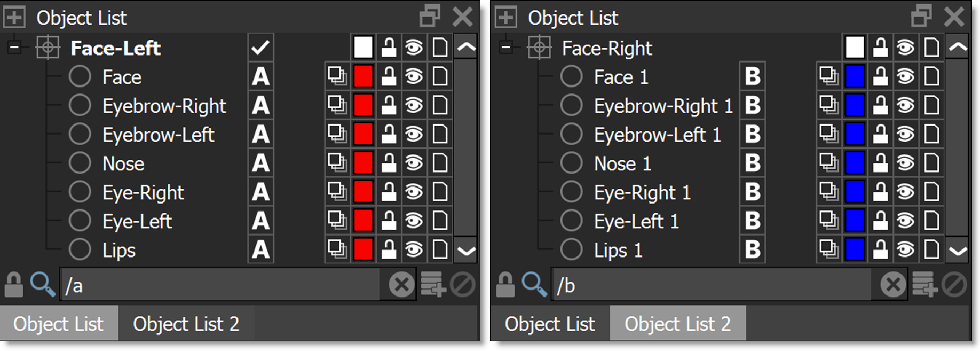Click the page icon on Lips 1 row
Viewport: 980px width, 351px height.
pos(931,249)
